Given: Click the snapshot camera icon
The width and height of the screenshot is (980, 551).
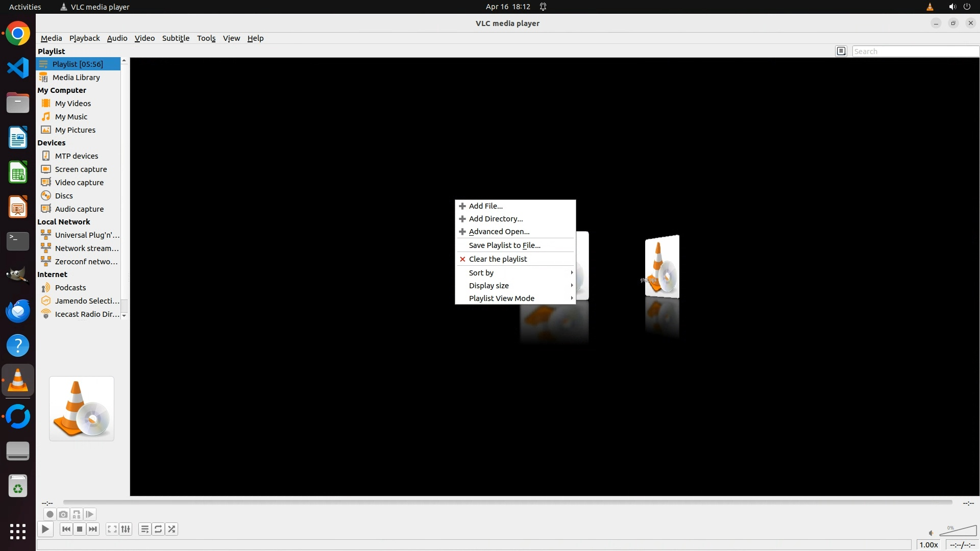Looking at the screenshot, I should point(63,514).
